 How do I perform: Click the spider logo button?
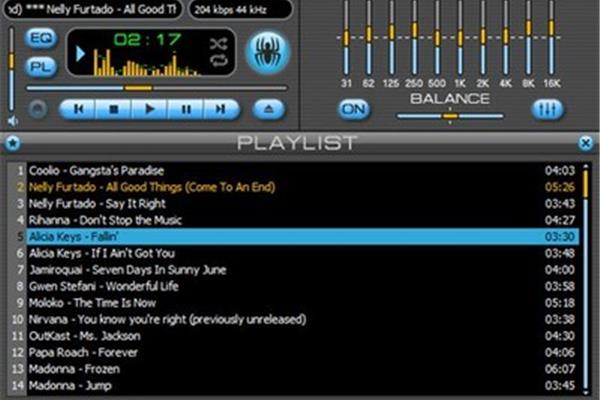click(268, 52)
